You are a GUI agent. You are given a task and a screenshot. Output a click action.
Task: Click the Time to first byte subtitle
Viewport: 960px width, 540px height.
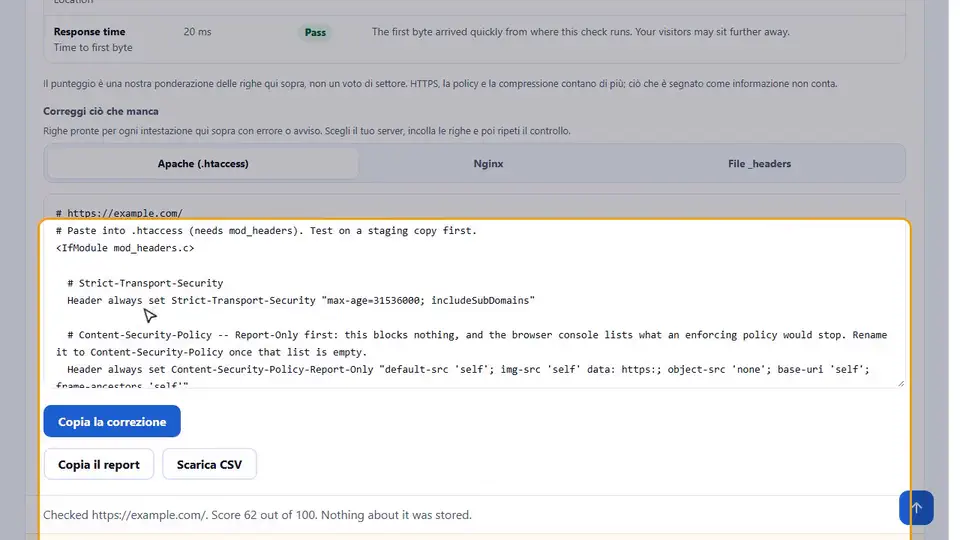click(x=93, y=48)
